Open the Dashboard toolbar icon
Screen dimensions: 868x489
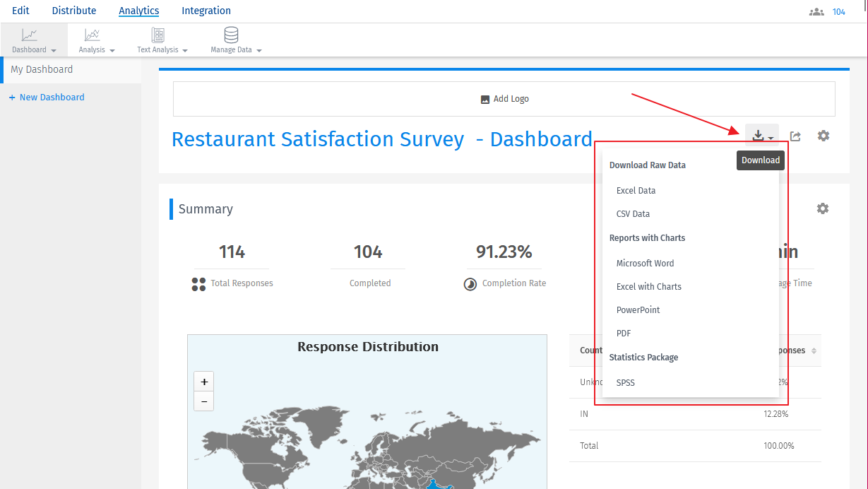point(30,35)
